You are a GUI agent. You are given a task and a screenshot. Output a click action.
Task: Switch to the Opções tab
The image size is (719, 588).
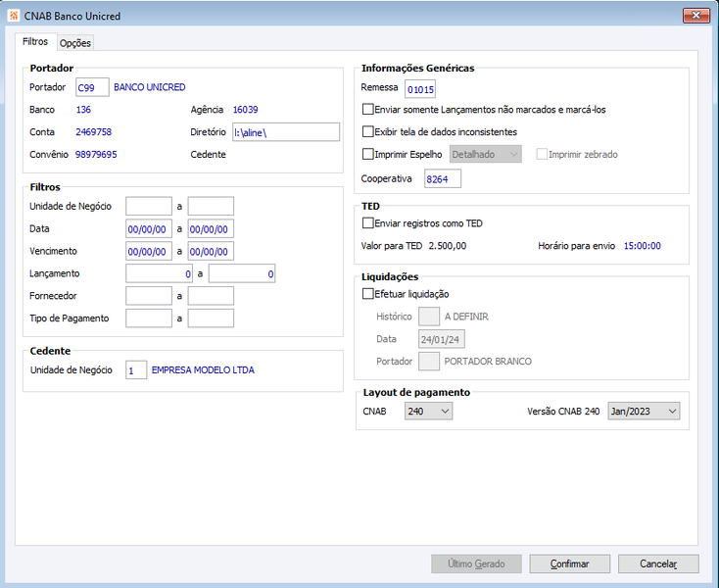(x=75, y=43)
